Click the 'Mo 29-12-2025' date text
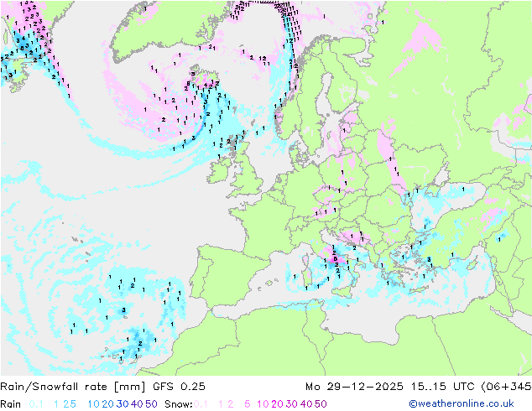 click(x=354, y=386)
